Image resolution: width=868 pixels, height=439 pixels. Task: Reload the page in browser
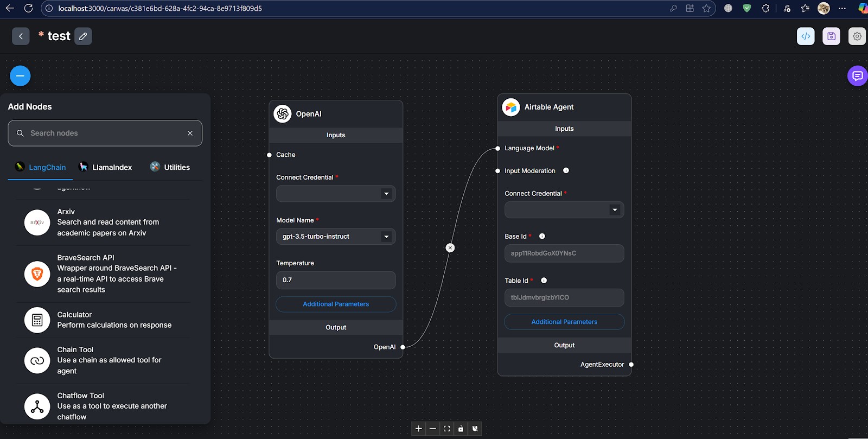click(29, 8)
